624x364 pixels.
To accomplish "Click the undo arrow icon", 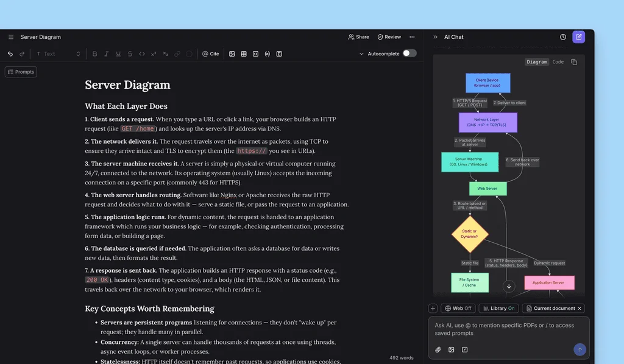I will (10, 54).
